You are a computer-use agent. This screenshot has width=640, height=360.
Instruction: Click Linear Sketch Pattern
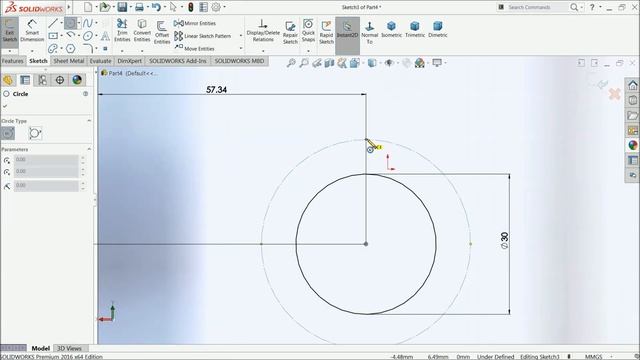coord(202,36)
